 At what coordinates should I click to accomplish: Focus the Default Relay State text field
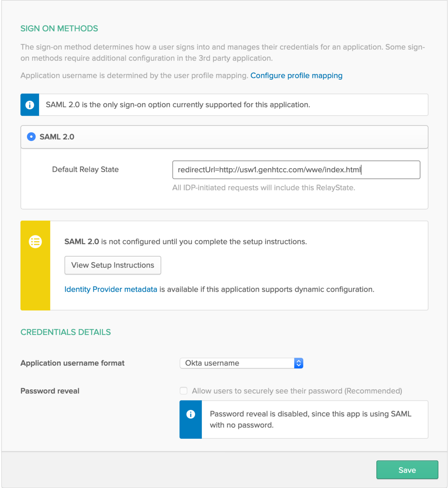[x=296, y=169]
